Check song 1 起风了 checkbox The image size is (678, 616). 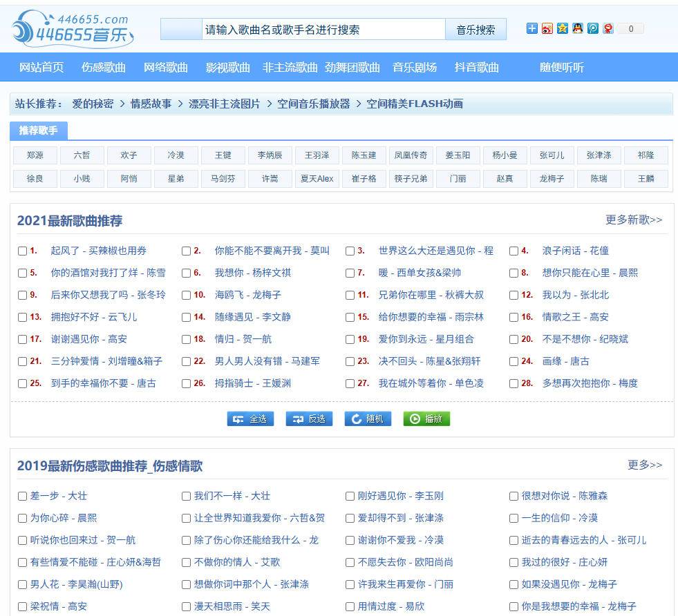point(22,251)
